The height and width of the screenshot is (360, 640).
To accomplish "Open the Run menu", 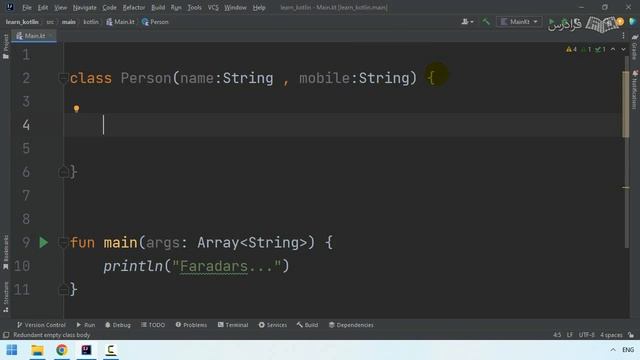I will tap(176, 7).
